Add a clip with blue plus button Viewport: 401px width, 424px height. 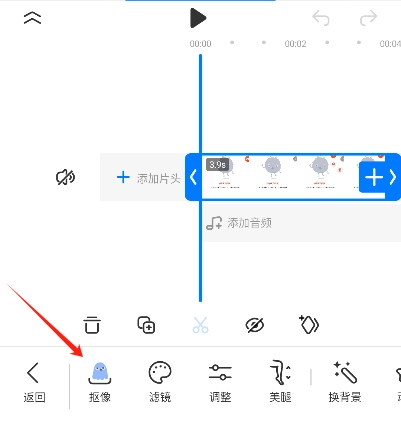tap(374, 177)
